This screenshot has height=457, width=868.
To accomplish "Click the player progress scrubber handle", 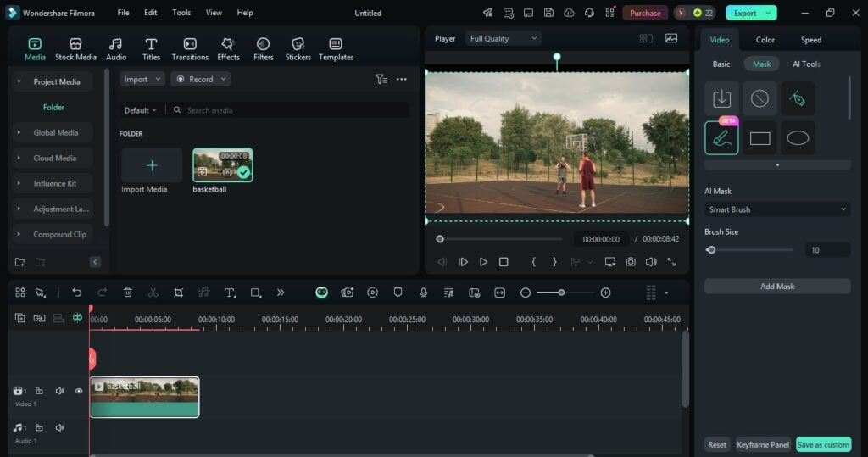I will point(440,239).
